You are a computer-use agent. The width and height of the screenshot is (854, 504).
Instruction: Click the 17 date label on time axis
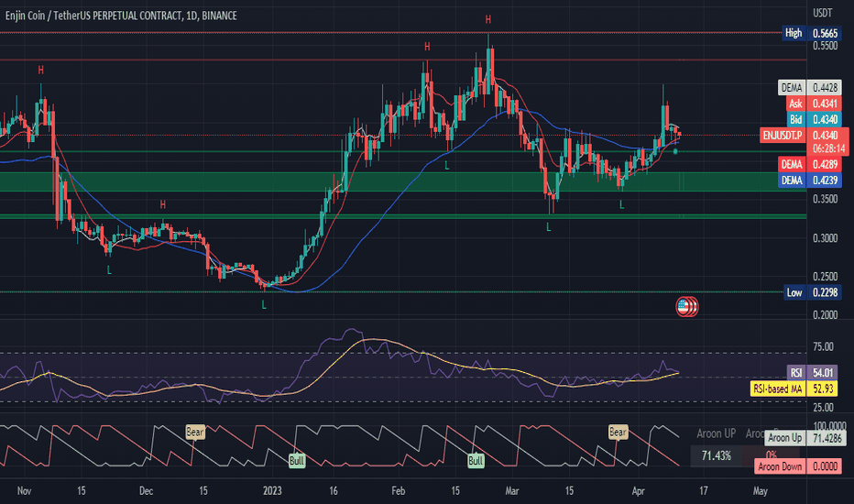click(704, 491)
